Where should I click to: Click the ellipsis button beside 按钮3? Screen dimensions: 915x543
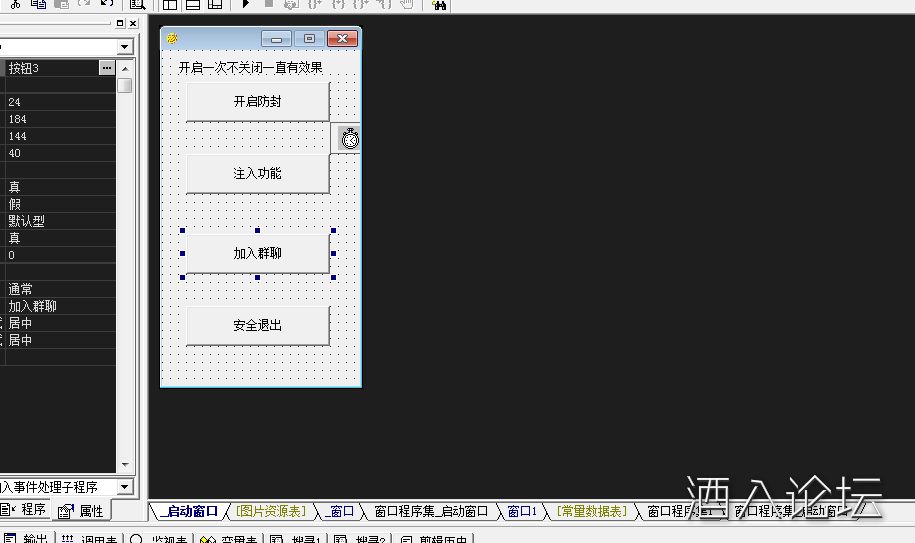click(107, 68)
